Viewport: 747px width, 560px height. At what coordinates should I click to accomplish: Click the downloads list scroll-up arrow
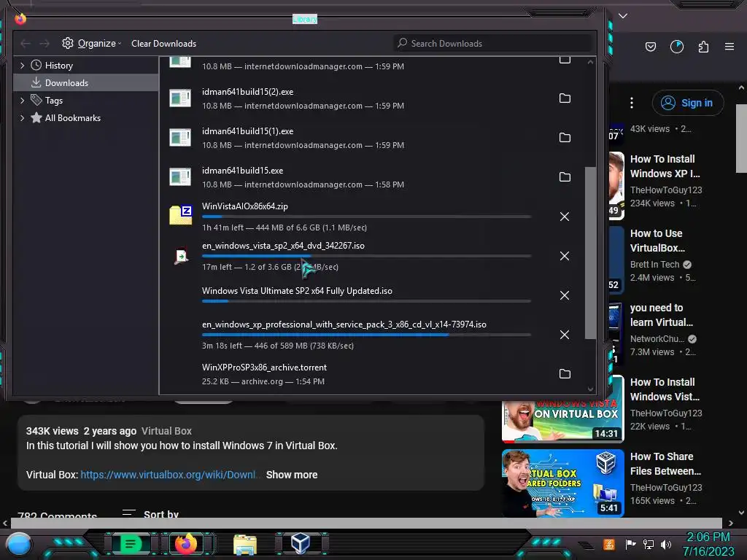(590, 62)
